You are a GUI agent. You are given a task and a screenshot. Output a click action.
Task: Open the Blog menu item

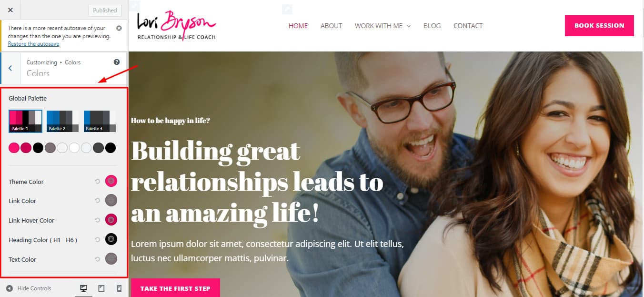432,26
